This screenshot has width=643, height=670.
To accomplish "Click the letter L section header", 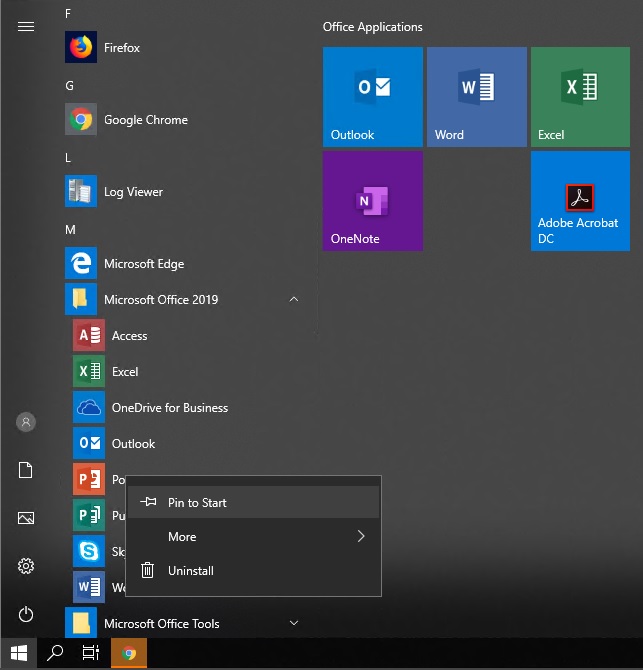I will click(68, 158).
